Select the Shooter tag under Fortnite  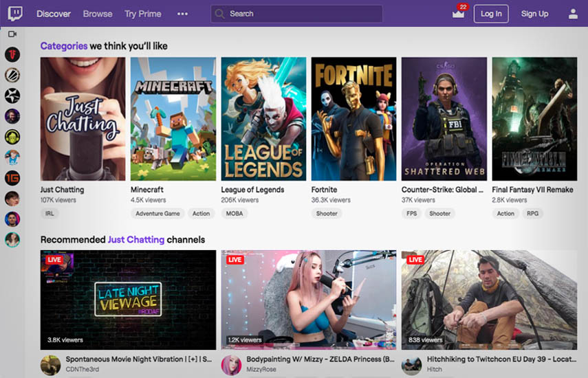pos(327,214)
